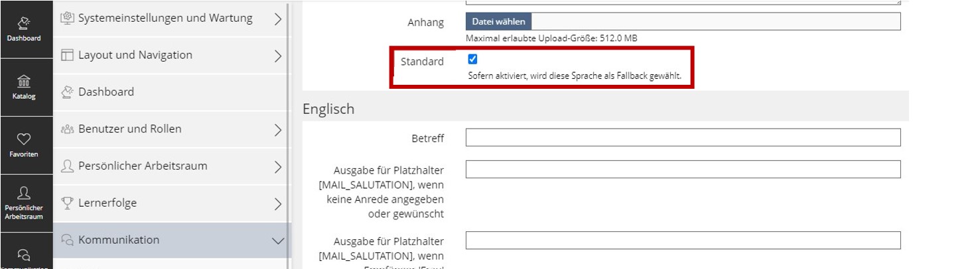Expand the Persönlicher Arbeitsraum menu chevron
Image resolution: width=980 pixels, height=269 pixels.
coord(278,166)
